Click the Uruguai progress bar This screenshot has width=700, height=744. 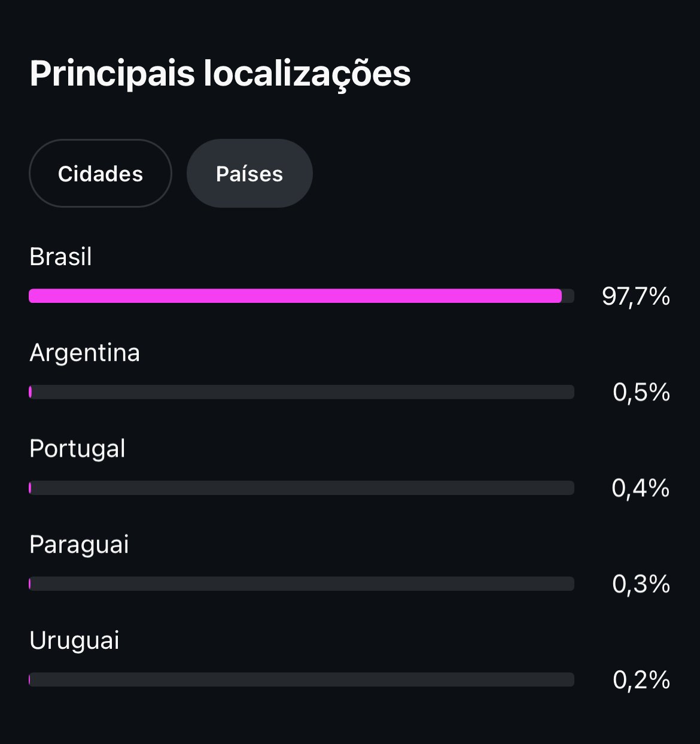(x=302, y=679)
